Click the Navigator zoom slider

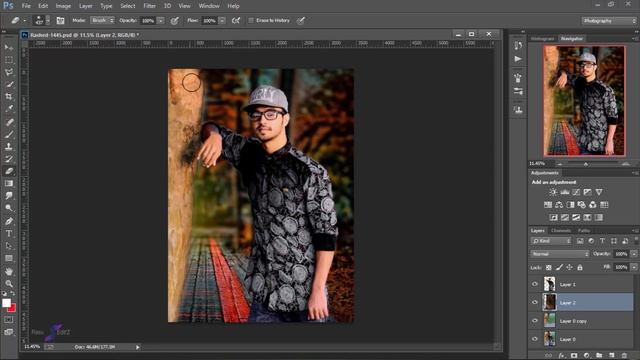tap(586, 164)
